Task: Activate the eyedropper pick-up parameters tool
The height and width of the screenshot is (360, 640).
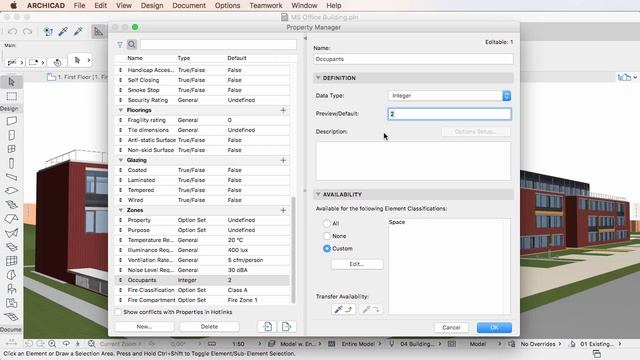Action: [63, 31]
